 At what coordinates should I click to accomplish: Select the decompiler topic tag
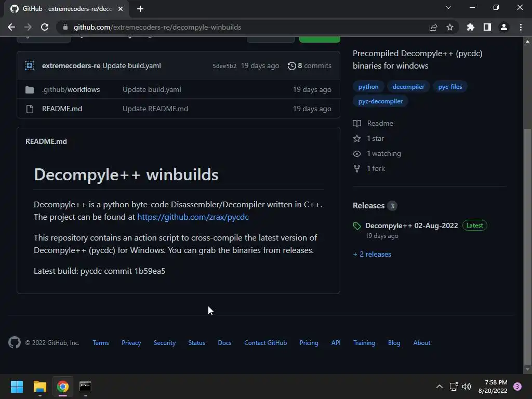point(408,87)
